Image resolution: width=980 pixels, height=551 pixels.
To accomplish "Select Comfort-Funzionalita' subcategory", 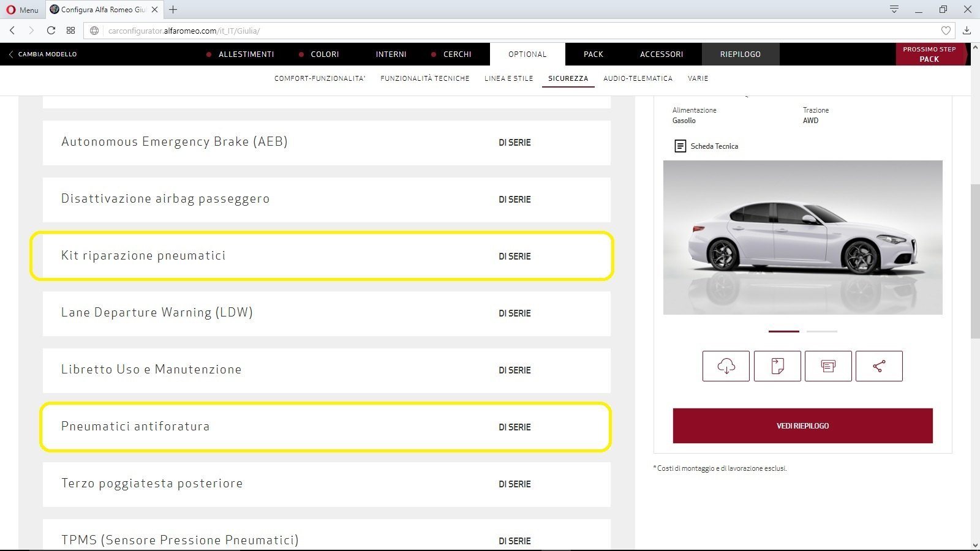I will click(x=320, y=78).
